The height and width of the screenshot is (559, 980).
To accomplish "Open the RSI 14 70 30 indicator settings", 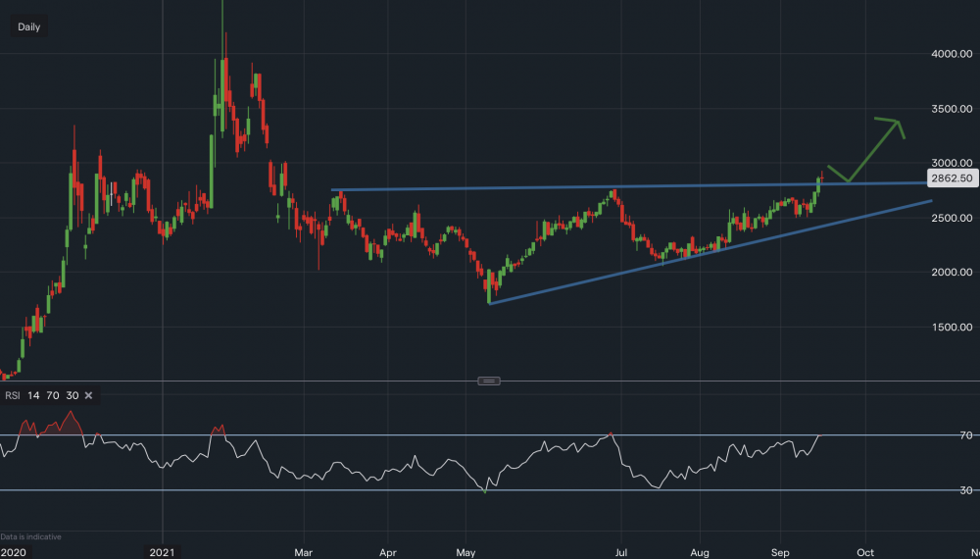I will tap(40, 395).
